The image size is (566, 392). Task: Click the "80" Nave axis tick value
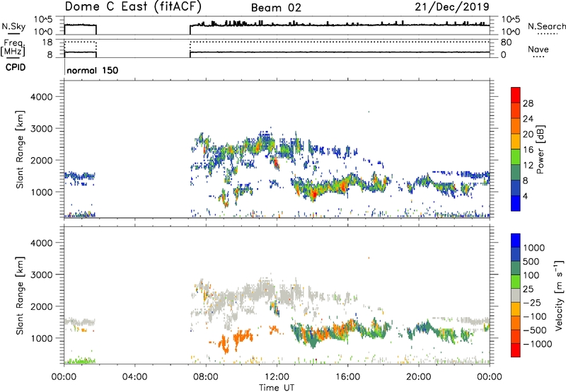coord(506,42)
